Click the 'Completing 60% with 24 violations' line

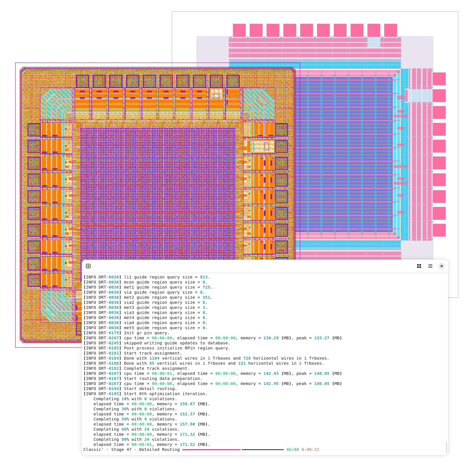click(136, 429)
